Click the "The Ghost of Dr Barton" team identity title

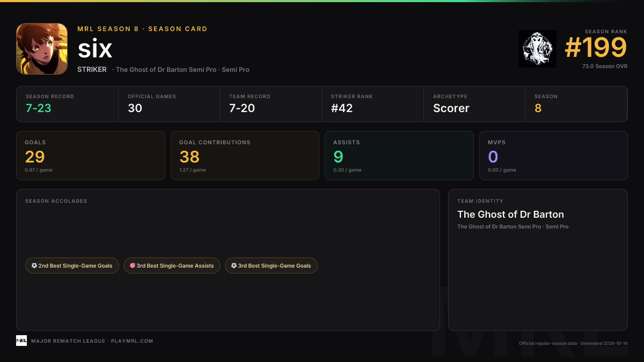coord(510,215)
